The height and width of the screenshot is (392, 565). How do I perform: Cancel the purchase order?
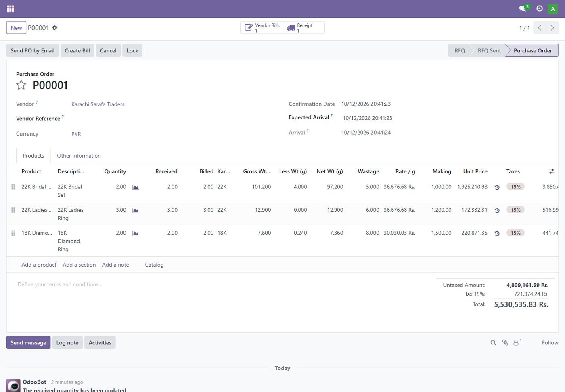108,50
